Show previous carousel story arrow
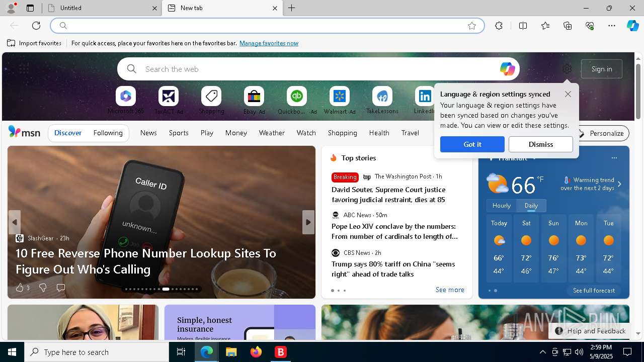 [x=15, y=222]
